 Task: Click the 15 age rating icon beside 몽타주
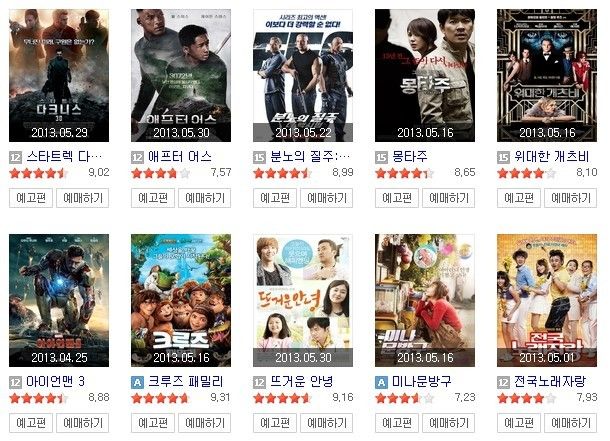click(381, 158)
